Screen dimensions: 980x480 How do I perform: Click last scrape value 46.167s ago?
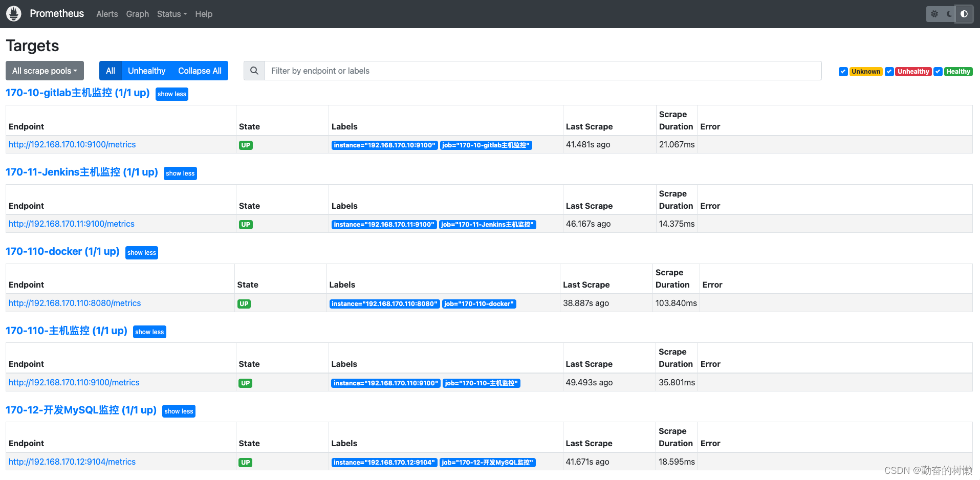click(588, 224)
